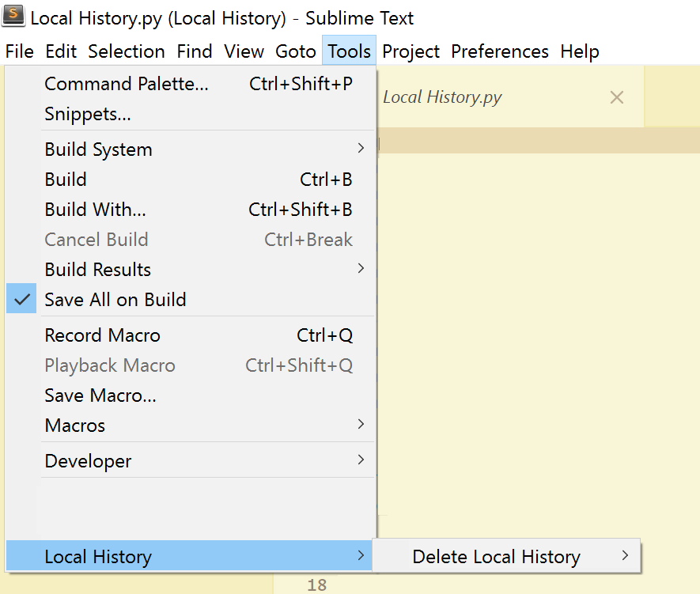The image size is (700, 594).
Task: Choose Delete Local History submenu item
Action: (507, 556)
